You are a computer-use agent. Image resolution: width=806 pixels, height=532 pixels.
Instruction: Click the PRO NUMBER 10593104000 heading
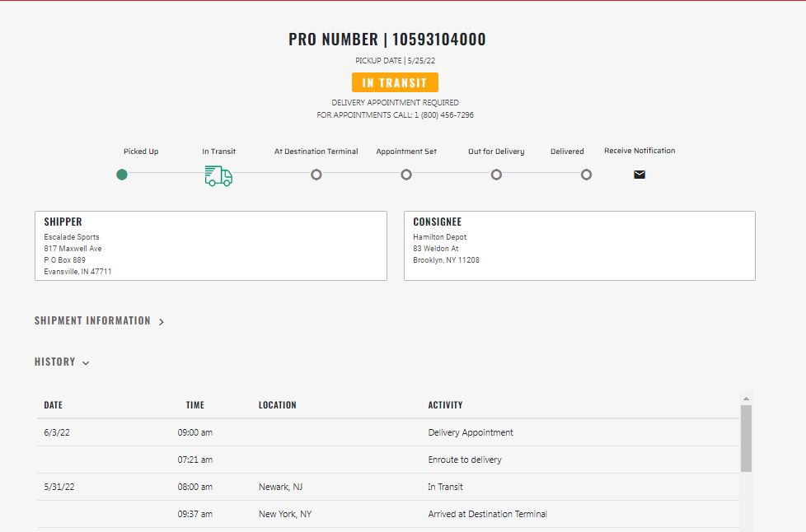[x=387, y=39]
